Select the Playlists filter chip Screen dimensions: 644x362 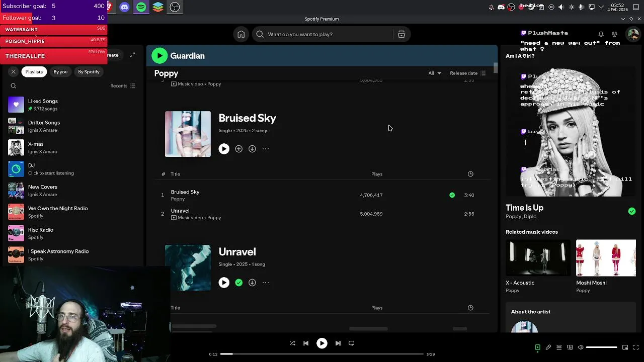(x=34, y=72)
